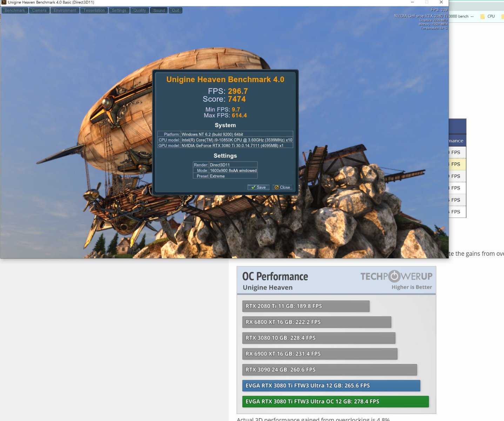
Task: Click the Min FPS value 9.7
Action: (236, 109)
